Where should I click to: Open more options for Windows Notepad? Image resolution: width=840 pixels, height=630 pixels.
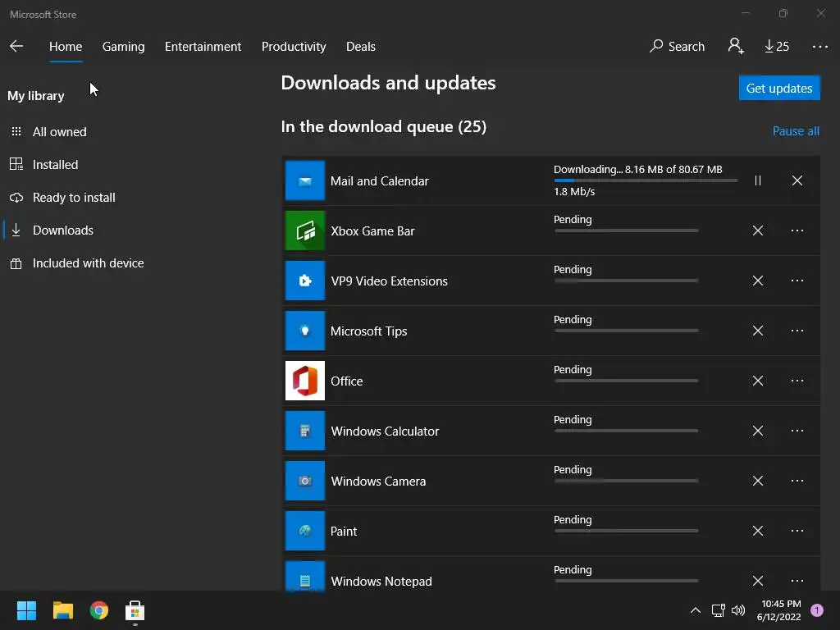point(797,580)
